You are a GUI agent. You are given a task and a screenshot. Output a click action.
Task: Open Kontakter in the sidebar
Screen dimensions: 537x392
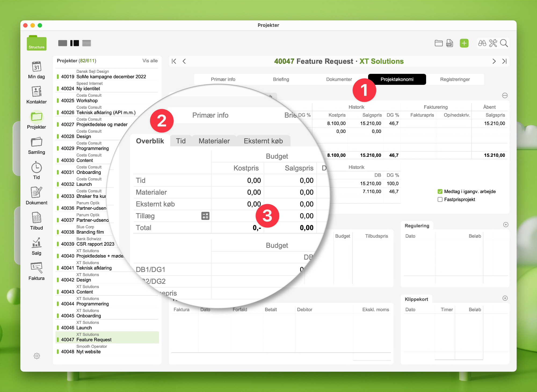37,92
